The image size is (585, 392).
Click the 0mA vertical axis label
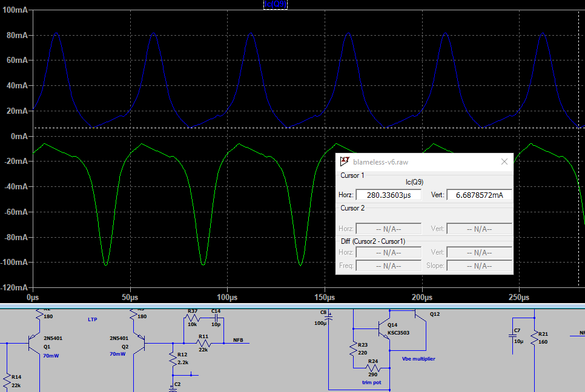pos(19,136)
